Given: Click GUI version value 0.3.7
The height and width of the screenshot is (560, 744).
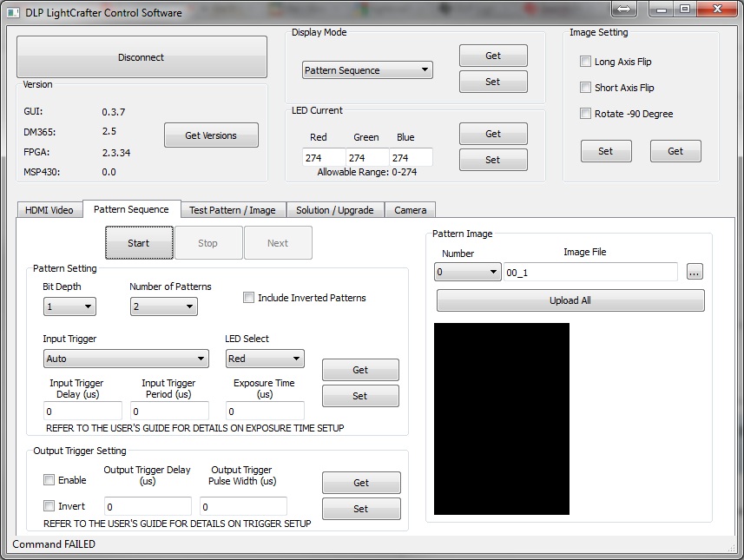Looking at the screenshot, I should pyautogui.click(x=114, y=112).
